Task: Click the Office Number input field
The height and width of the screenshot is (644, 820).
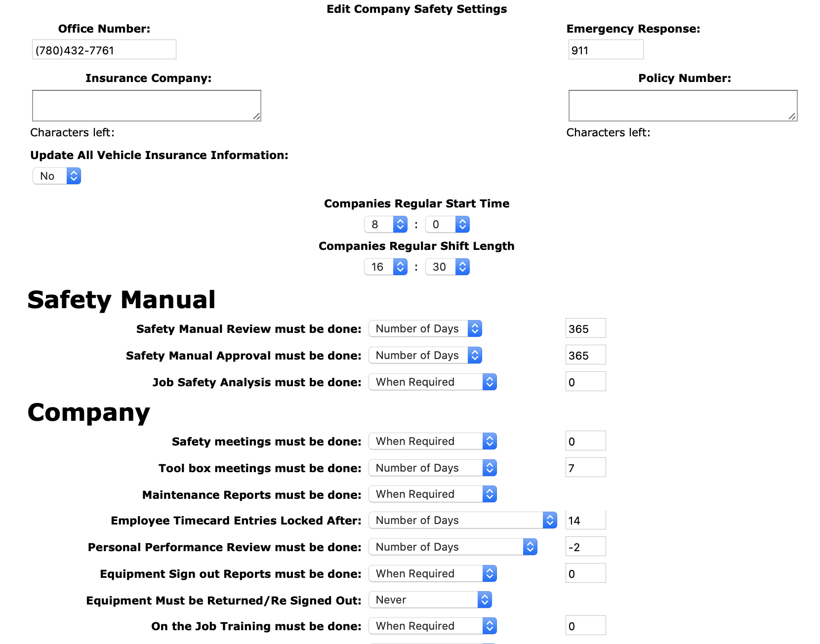Action: point(104,50)
